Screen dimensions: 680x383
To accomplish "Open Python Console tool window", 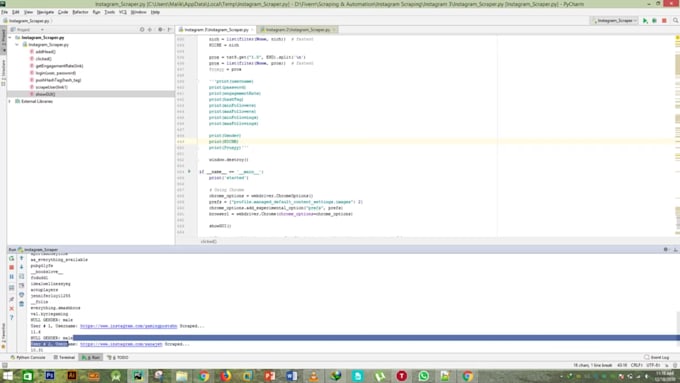I will point(28,357).
